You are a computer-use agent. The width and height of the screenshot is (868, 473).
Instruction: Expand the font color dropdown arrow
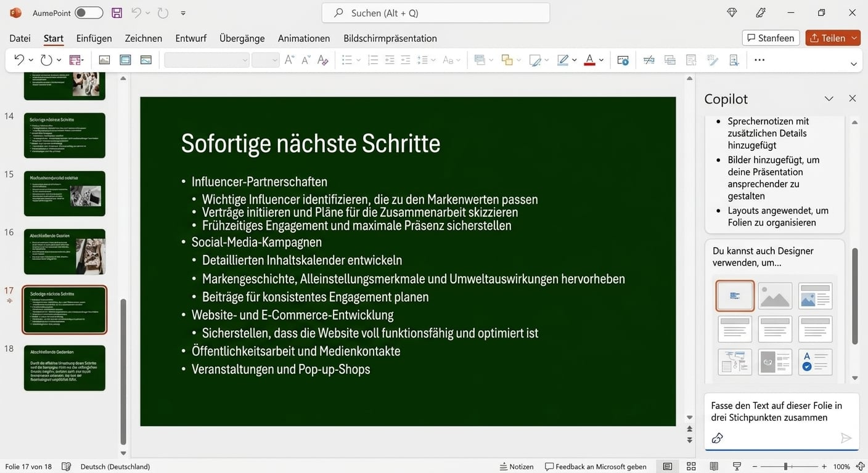coord(601,60)
